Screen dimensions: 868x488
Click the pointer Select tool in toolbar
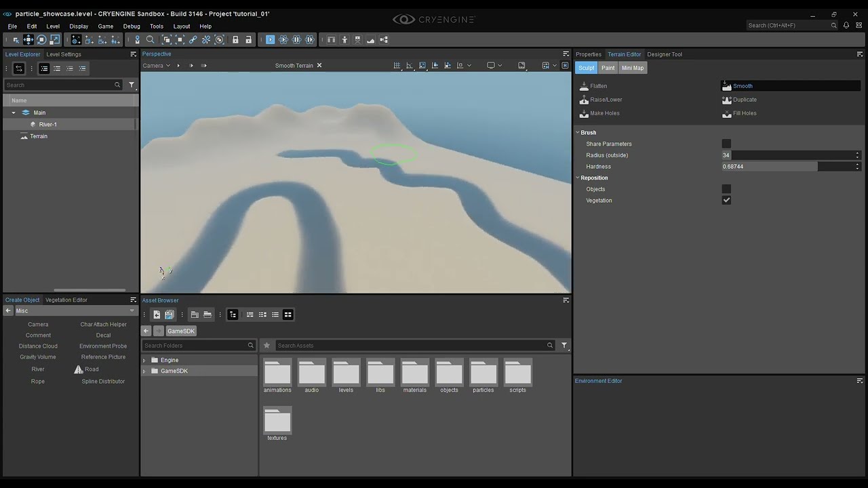coord(16,40)
